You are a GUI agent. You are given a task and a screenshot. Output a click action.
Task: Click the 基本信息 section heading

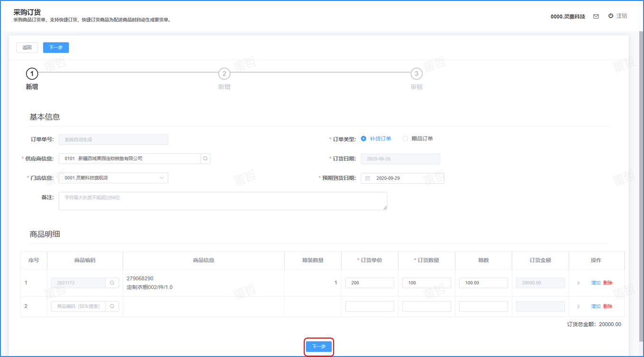click(45, 117)
